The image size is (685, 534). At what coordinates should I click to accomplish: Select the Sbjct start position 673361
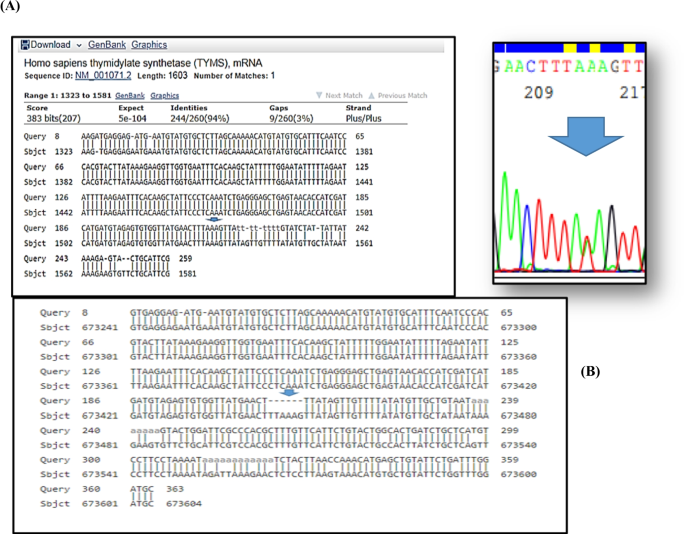click(100, 386)
